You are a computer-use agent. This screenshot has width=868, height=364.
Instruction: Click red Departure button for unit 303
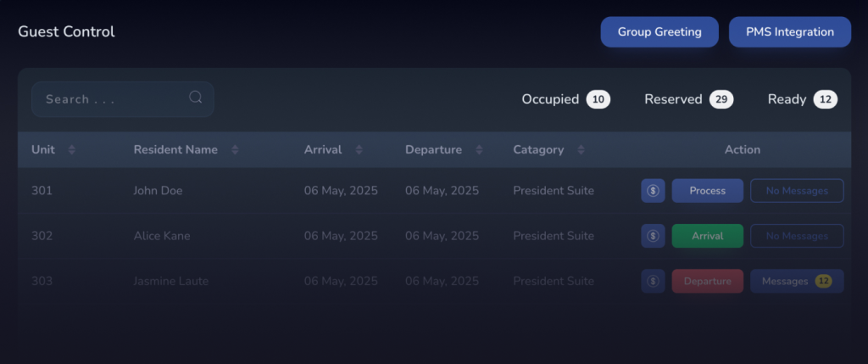[708, 282]
